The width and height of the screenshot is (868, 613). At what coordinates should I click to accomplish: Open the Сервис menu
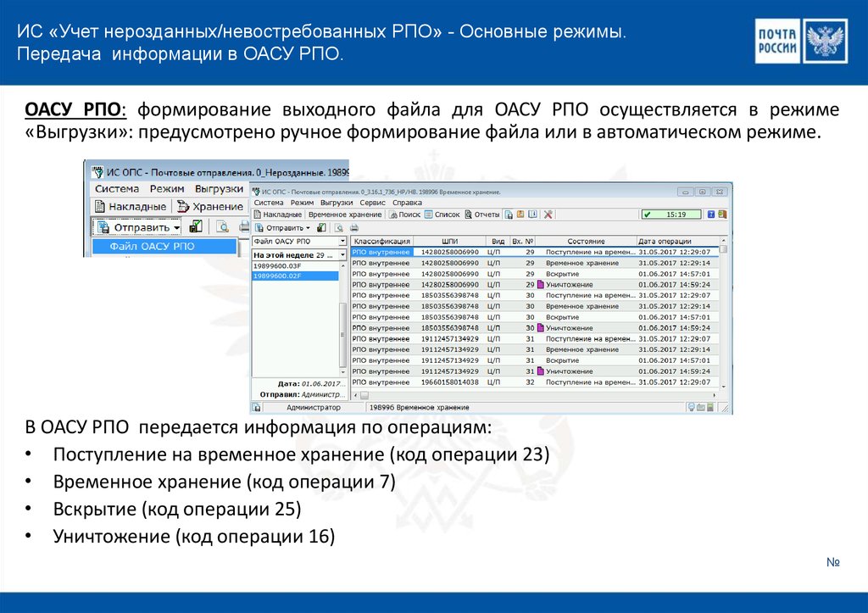point(372,203)
